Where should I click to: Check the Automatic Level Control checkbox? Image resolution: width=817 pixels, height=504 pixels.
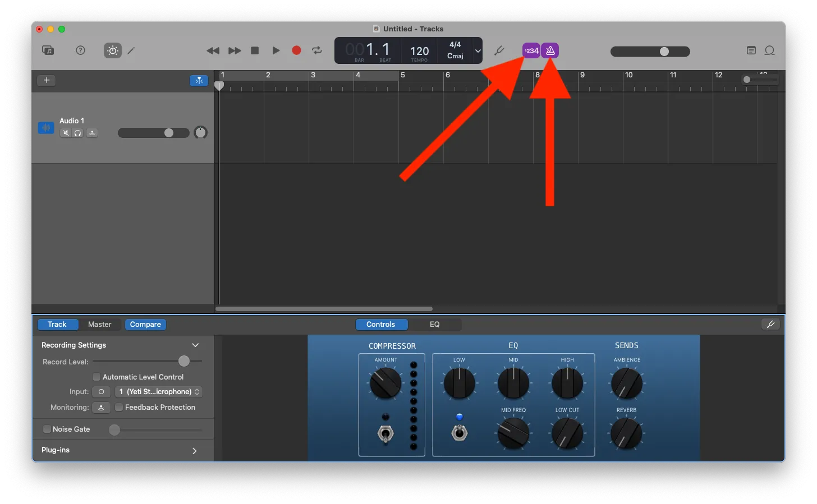(96, 377)
